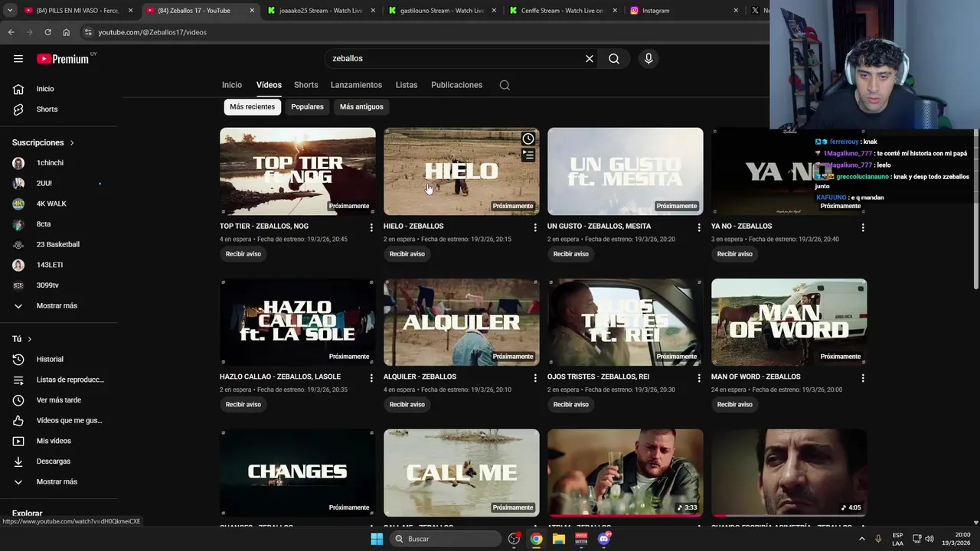This screenshot has width=980, height=551.
Task: Select the Populares filter chip
Action: coord(307,107)
